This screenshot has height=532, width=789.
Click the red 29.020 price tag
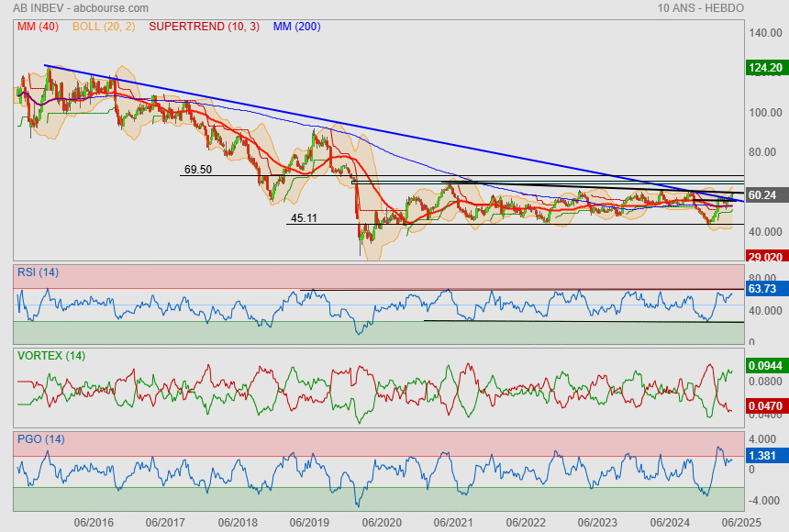(766, 257)
